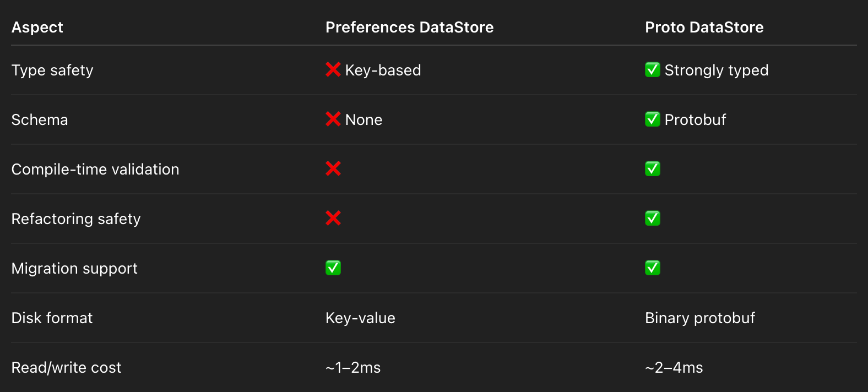Screen dimensions: 868x392
Task: Click the Binary protobuf cell
Action: coord(700,318)
